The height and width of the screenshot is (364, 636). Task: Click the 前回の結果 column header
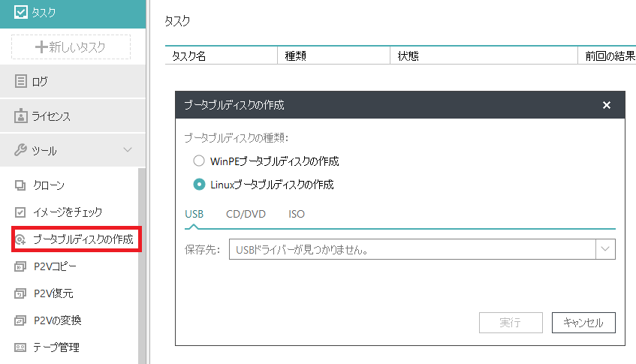(x=607, y=56)
